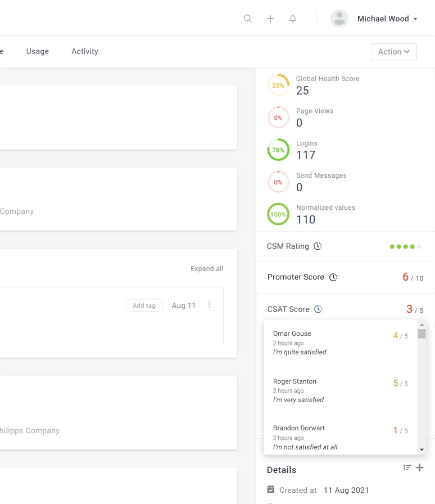Click Michael Wood's avatar picture
Screen dimensions: 435x504
(x=339, y=19)
